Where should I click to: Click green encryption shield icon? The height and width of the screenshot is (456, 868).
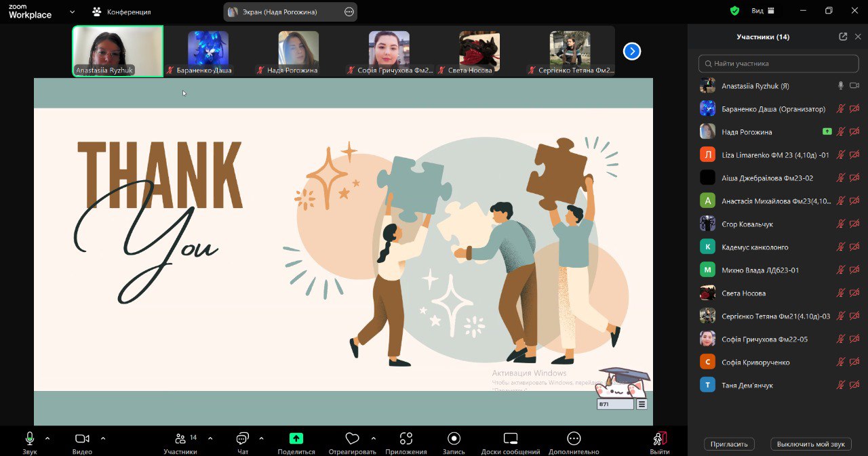coord(734,11)
